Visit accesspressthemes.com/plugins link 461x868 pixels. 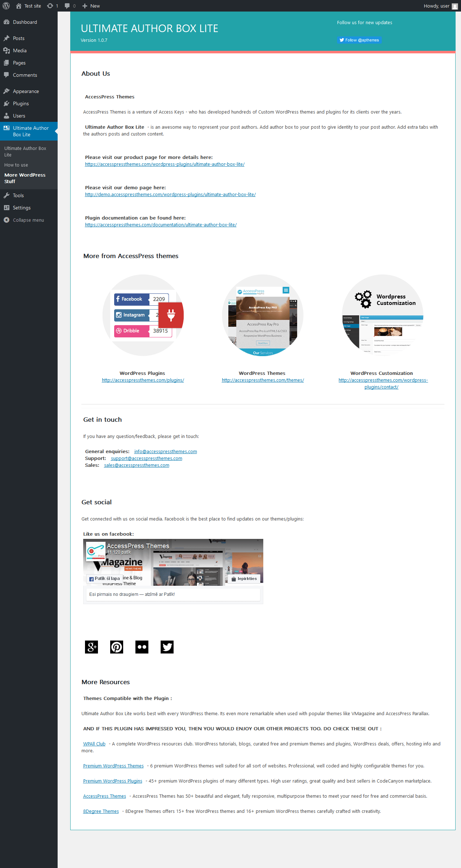click(143, 380)
